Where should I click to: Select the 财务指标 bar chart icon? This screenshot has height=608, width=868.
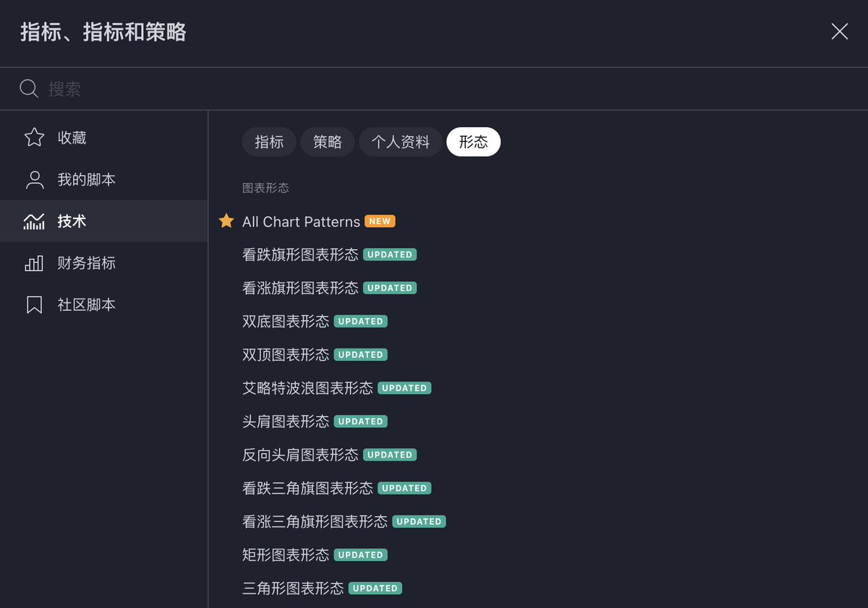click(x=34, y=262)
